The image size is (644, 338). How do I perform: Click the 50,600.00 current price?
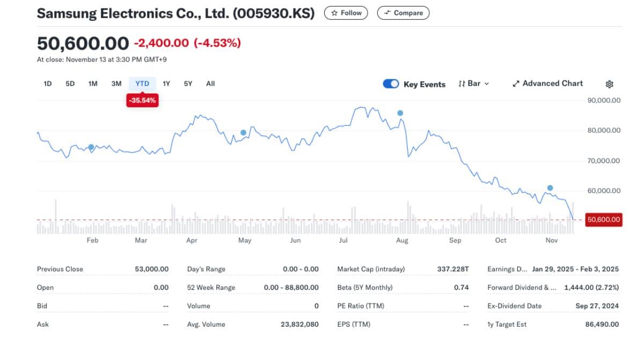[x=83, y=43]
